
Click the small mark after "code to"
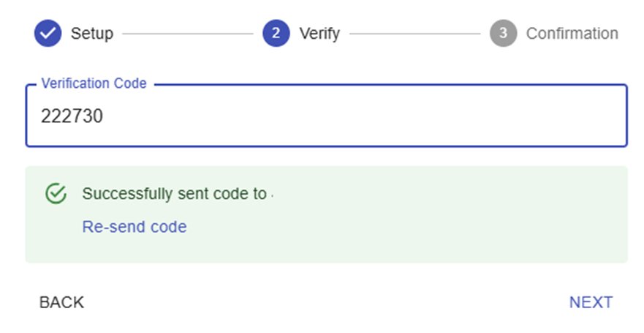[272, 195]
